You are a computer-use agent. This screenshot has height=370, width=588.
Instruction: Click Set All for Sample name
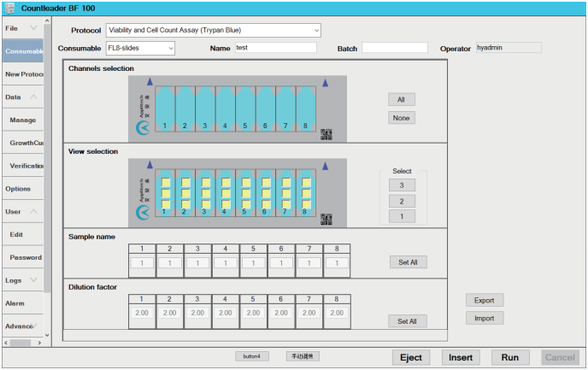pos(408,262)
